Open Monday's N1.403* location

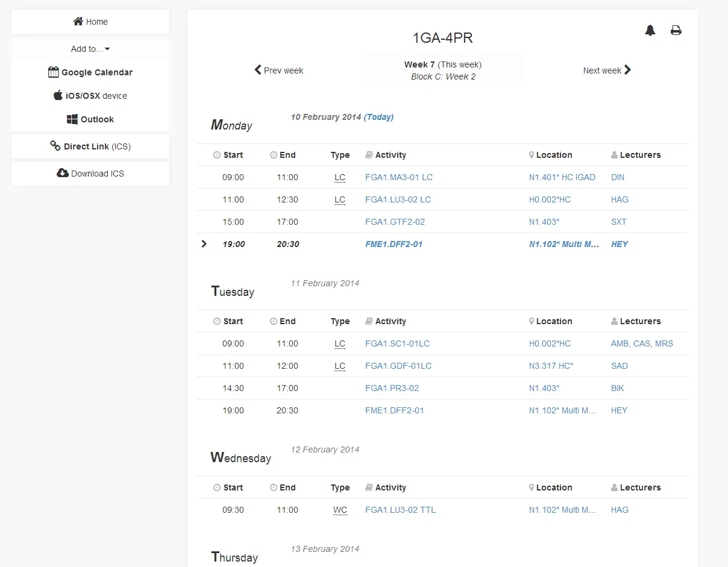[x=544, y=222]
